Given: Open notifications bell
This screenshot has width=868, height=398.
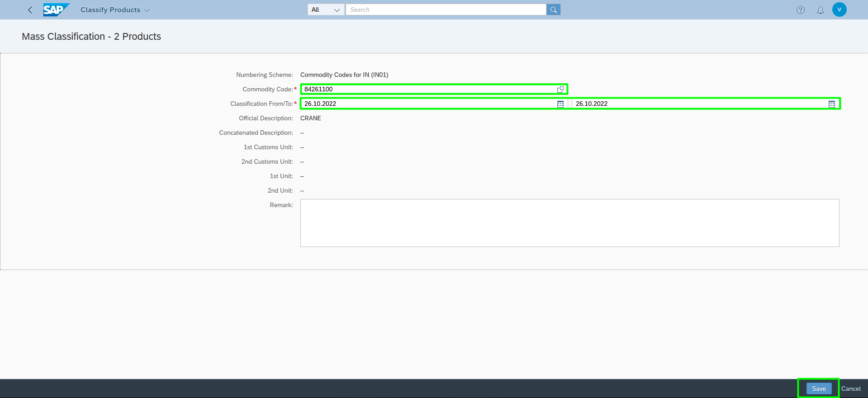Looking at the screenshot, I should (x=821, y=10).
